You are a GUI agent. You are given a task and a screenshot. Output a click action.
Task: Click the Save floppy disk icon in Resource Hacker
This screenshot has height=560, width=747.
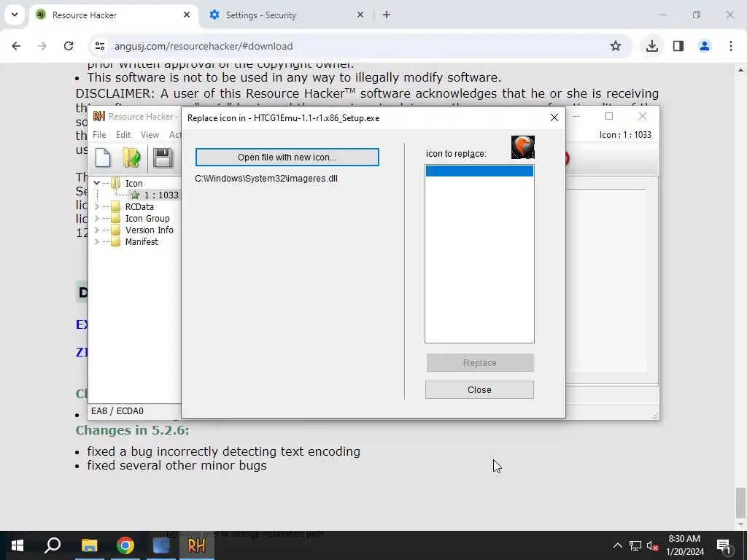pos(163,158)
